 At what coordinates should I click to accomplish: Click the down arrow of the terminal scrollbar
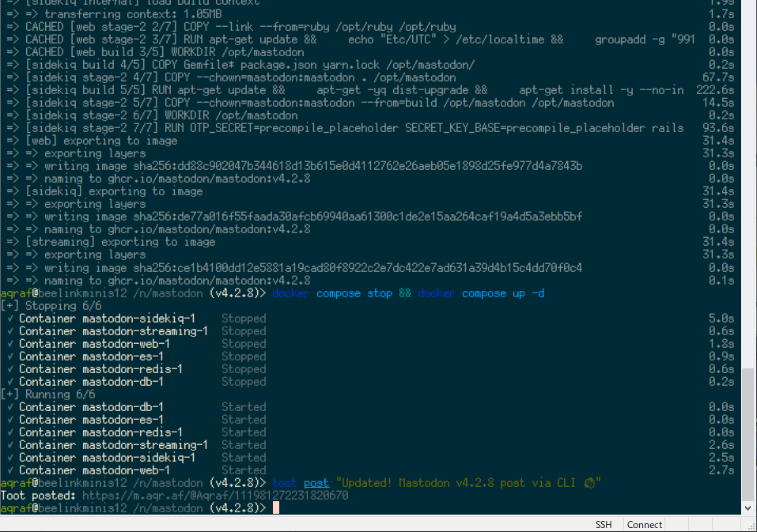(748, 507)
